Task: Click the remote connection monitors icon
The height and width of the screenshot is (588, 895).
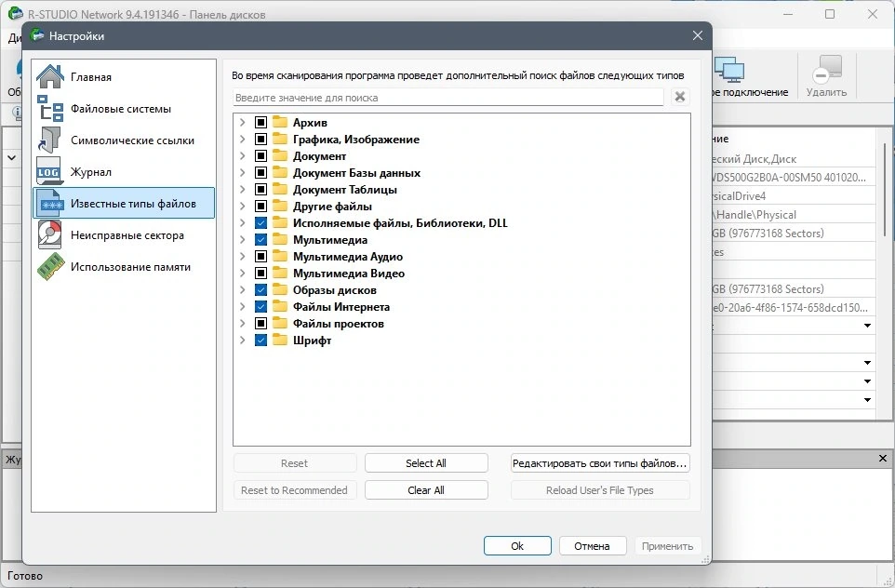Action: tap(729, 70)
